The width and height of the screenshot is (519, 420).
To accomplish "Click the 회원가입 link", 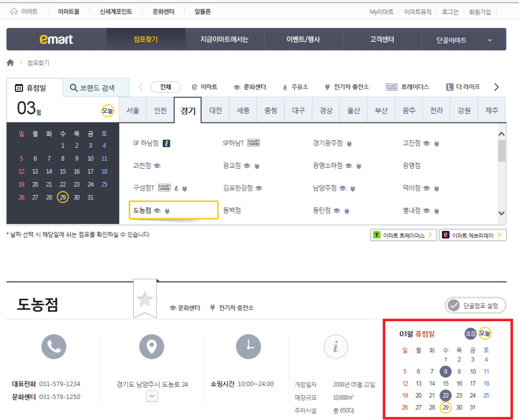I will point(480,12).
